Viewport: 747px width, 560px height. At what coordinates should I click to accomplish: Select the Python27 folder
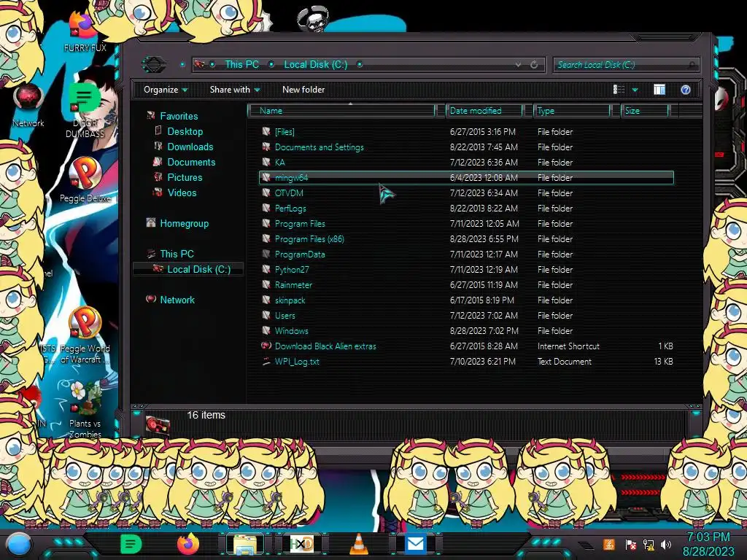pyautogui.click(x=292, y=270)
